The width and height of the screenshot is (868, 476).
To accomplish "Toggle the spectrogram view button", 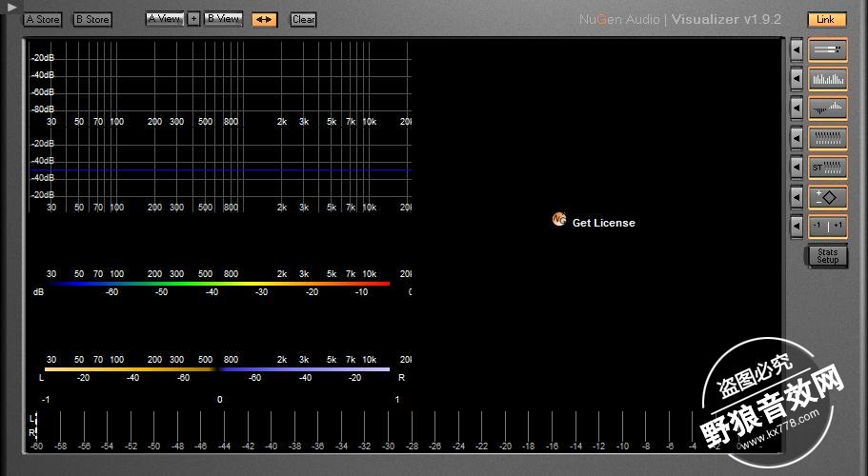I will pos(828,138).
